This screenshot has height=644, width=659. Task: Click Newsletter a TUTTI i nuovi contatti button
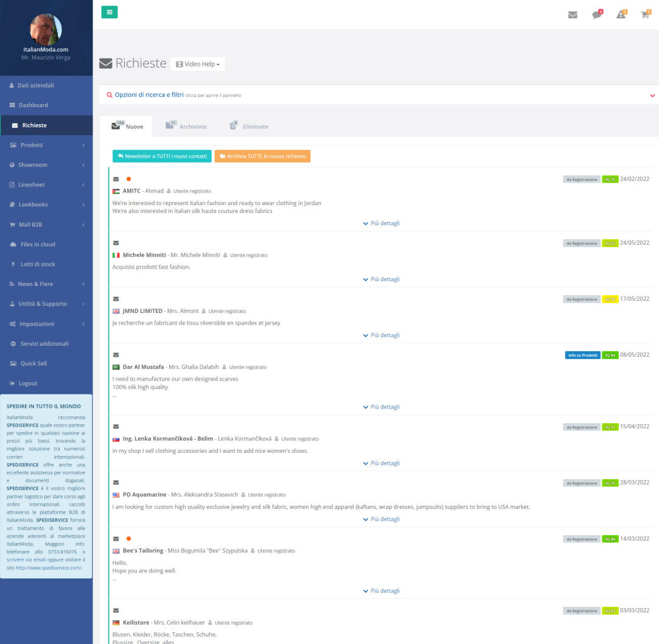click(162, 156)
